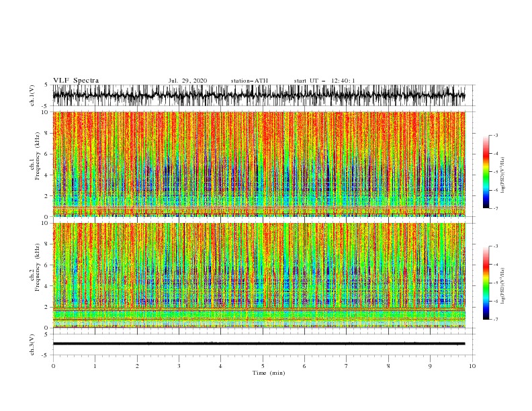Click the time axis tick "5"
Viewport: 532px width, 411px height.
pos(263,366)
